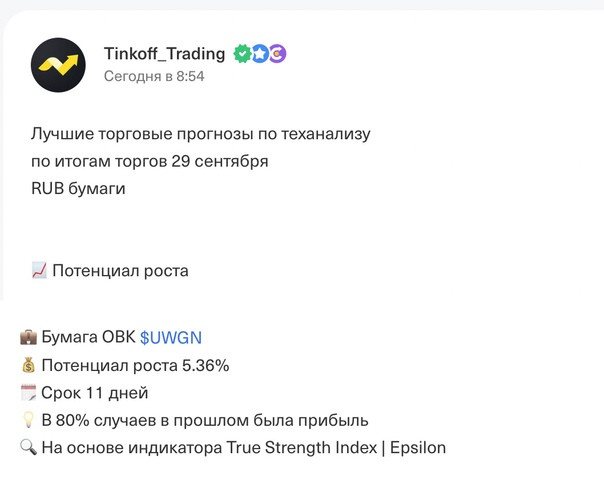Click the post timestamp Сегодня в 8:54

pyautogui.click(x=154, y=76)
